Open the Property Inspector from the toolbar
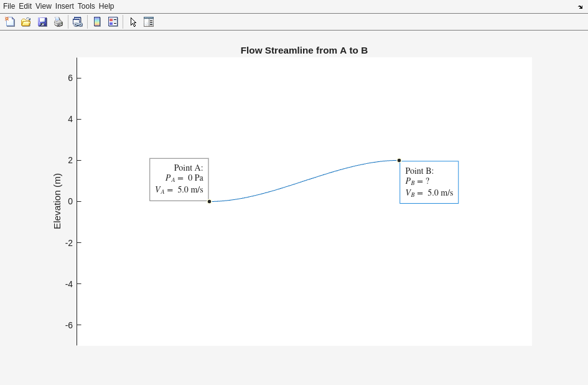 149,22
